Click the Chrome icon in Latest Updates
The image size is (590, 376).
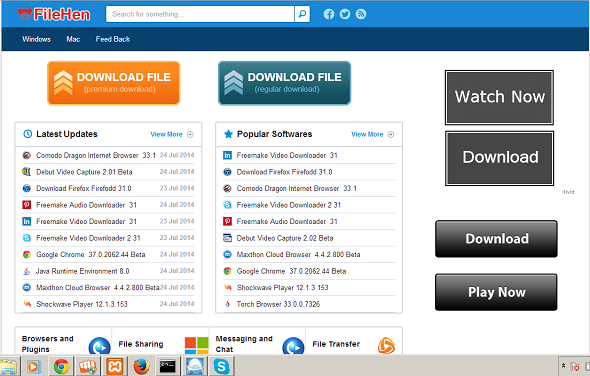point(26,255)
